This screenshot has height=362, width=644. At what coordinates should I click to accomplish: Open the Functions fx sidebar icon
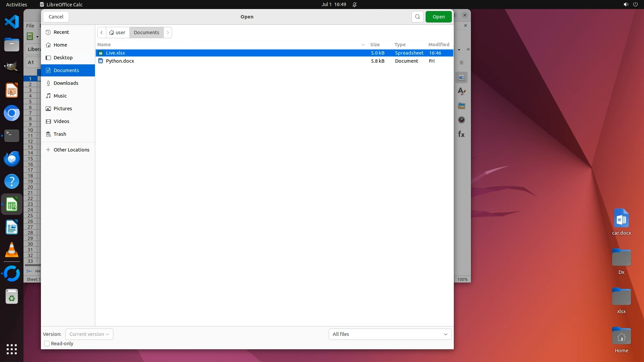[462, 134]
